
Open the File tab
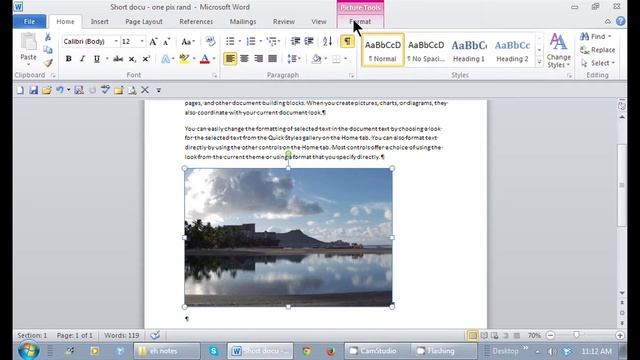click(29, 22)
